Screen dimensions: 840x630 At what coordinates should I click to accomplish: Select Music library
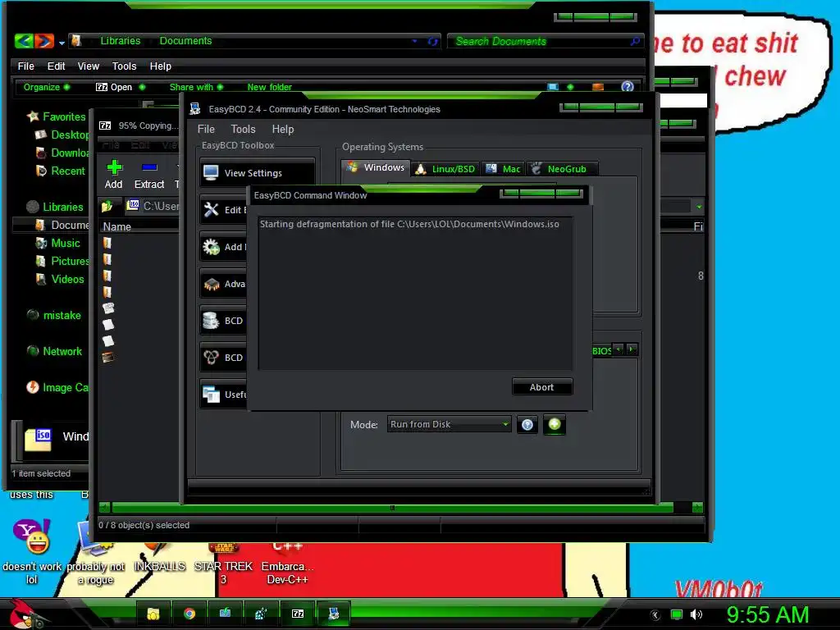point(57,243)
